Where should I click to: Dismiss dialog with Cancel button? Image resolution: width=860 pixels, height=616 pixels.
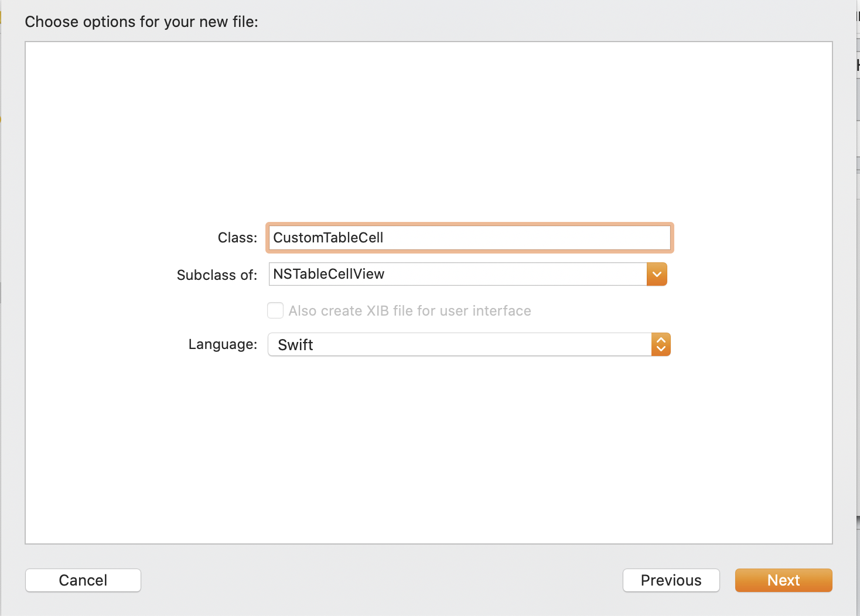coord(83,580)
